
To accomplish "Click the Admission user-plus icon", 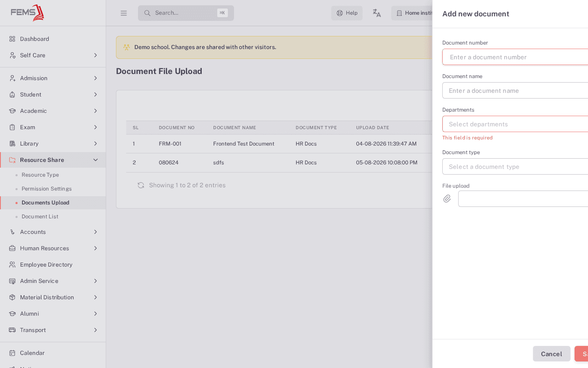I will coord(12,78).
